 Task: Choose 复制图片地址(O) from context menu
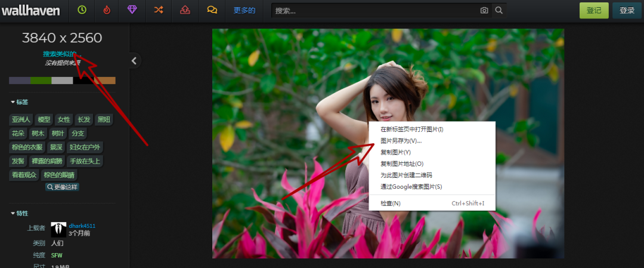432,164
